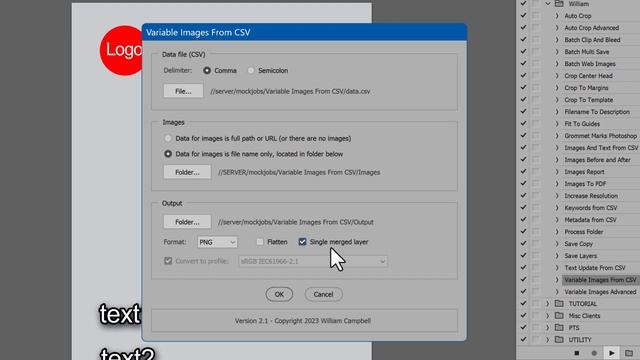Choose 'full path or URL' images option

coord(168,138)
